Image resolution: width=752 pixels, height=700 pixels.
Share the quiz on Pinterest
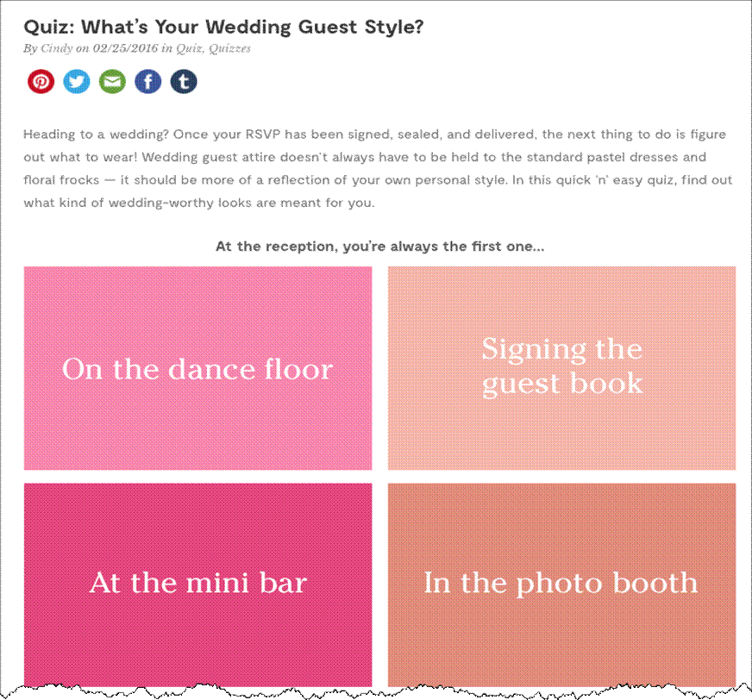coord(41,82)
